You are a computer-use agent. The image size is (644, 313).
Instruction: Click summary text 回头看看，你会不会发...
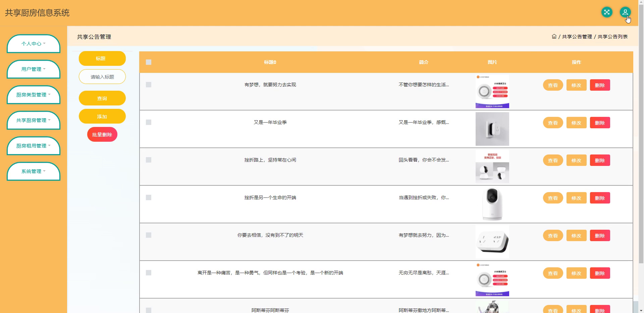424,160
